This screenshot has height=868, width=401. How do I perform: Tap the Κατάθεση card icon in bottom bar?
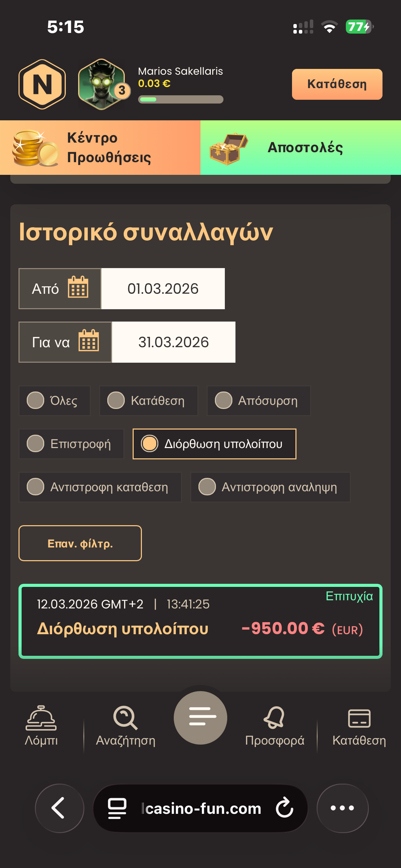tap(359, 719)
